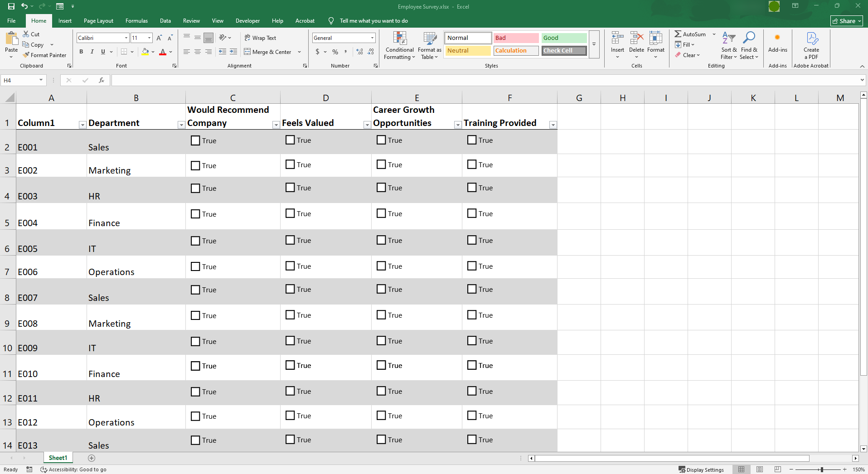Open the Name Box dropdown
Screen dimensions: 868x474
point(41,80)
